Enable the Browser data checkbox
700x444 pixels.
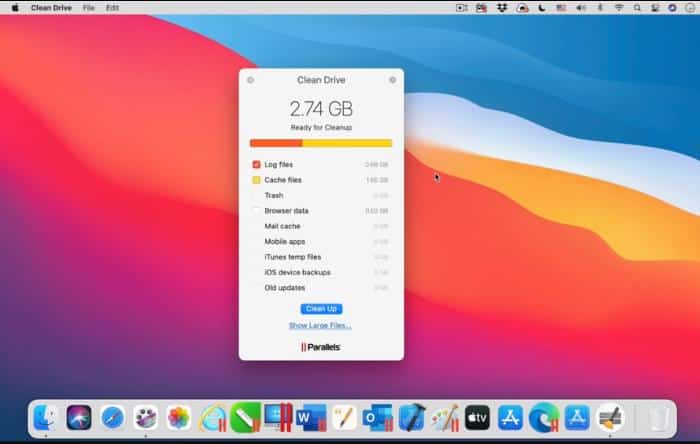(x=257, y=211)
